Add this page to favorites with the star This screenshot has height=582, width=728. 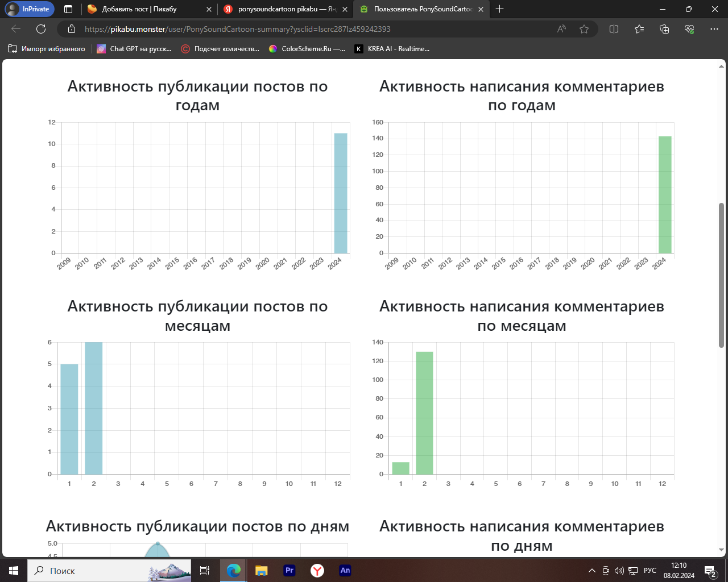(584, 29)
